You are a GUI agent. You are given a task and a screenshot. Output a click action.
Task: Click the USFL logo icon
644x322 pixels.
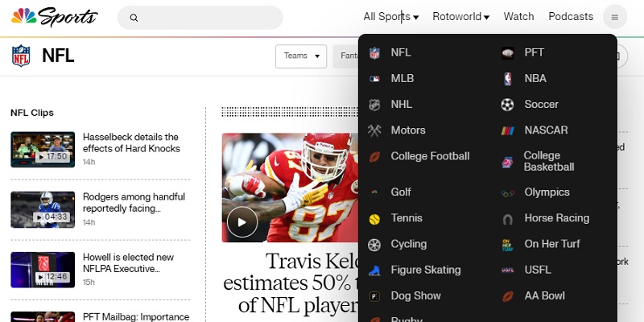[x=508, y=270]
